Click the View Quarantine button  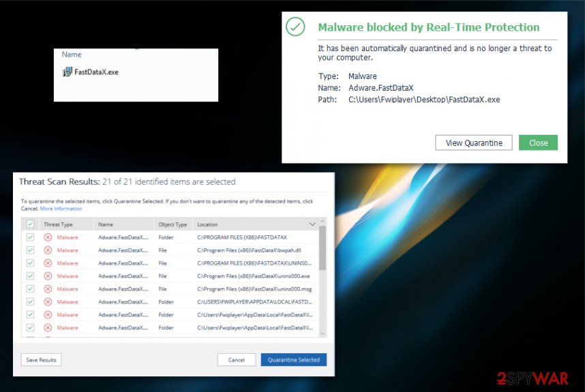pyautogui.click(x=474, y=143)
